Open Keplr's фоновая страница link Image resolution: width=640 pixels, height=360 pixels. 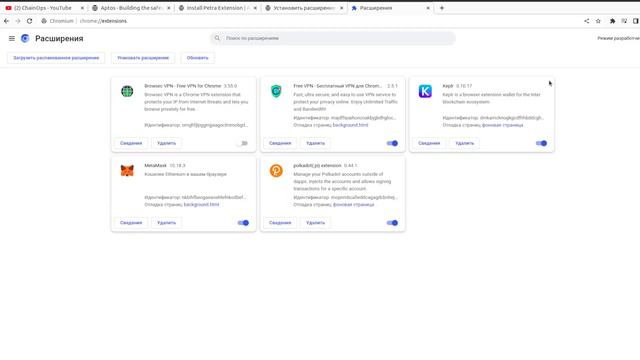tap(502, 125)
